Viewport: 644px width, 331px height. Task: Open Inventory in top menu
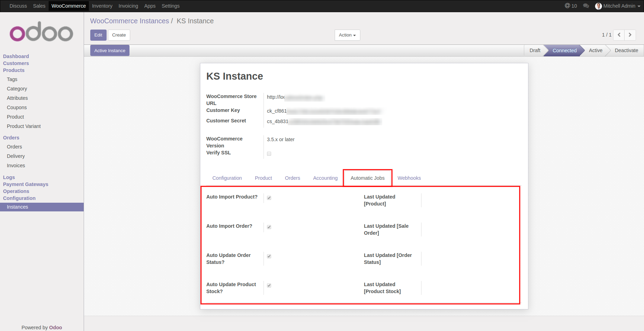[102, 6]
